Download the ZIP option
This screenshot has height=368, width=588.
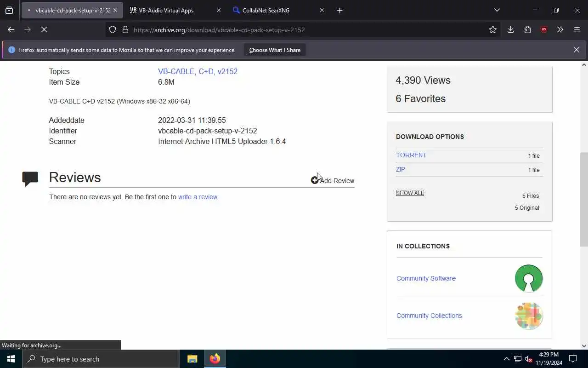401,169
